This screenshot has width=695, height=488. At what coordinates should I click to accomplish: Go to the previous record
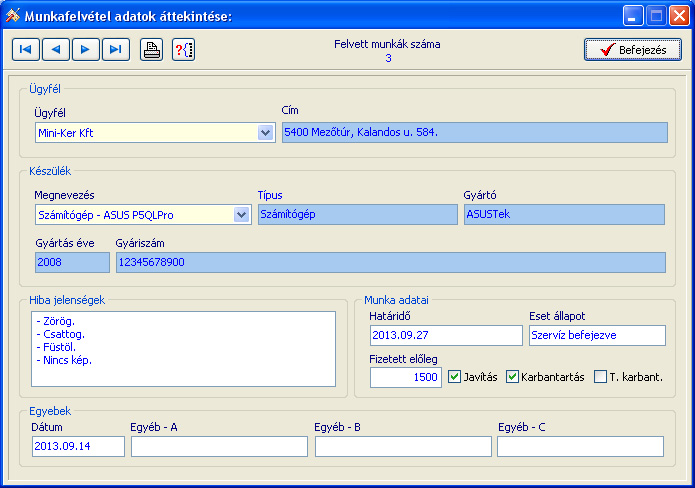pyautogui.click(x=56, y=50)
